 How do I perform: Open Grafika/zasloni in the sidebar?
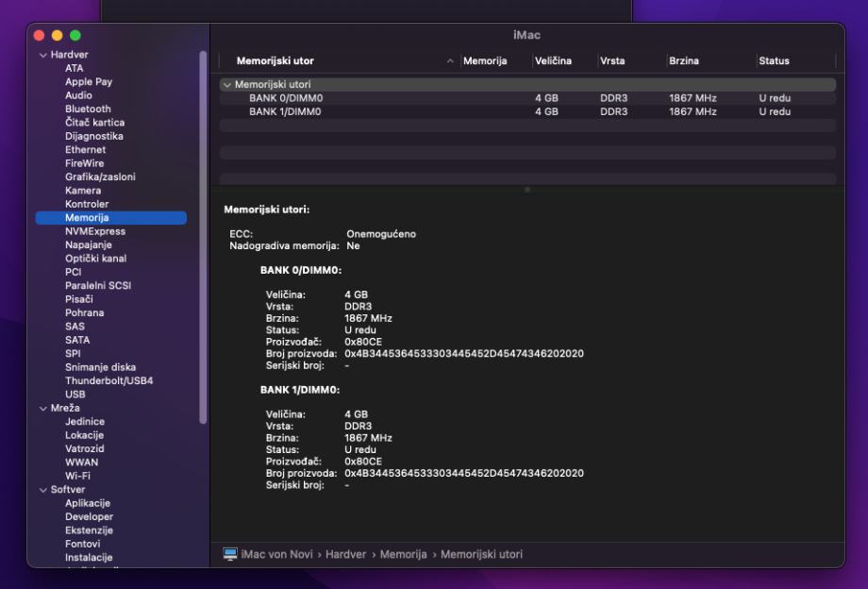(100, 177)
